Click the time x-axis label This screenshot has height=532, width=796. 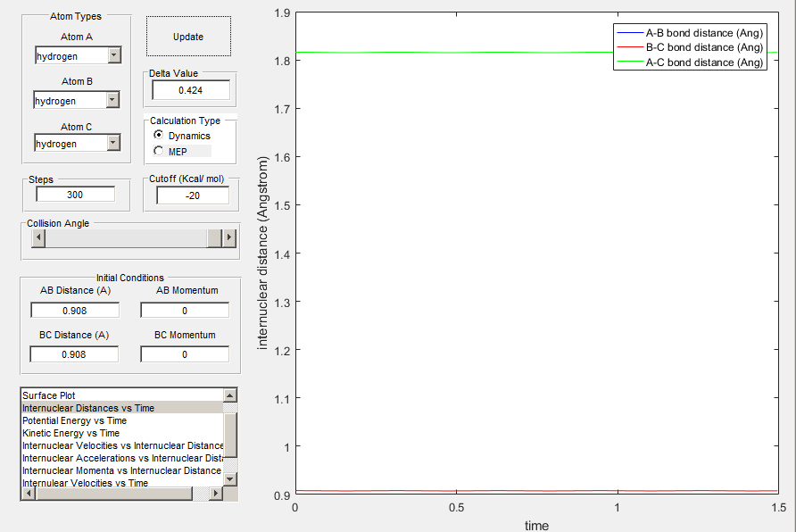(x=536, y=526)
